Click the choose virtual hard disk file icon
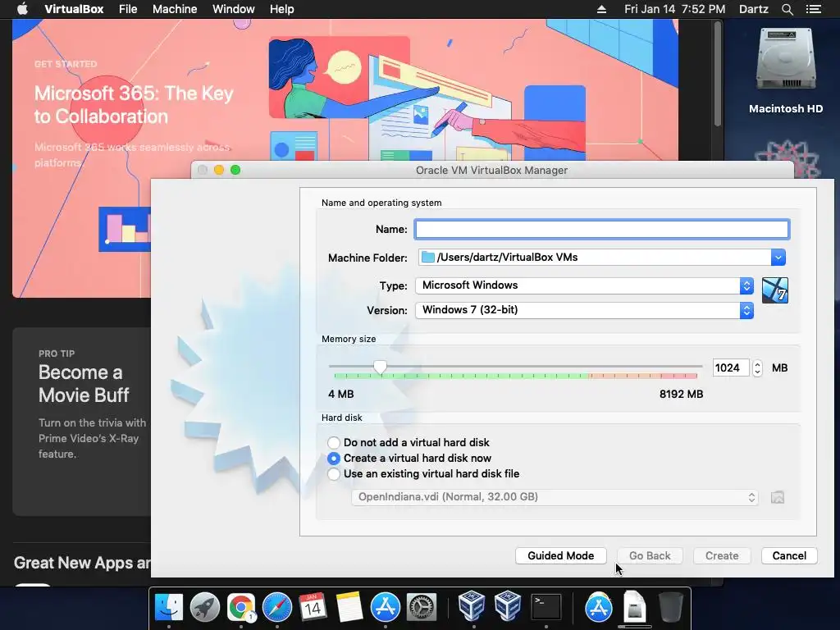Screen dimensions: 840x630 [x=778, y=498]
